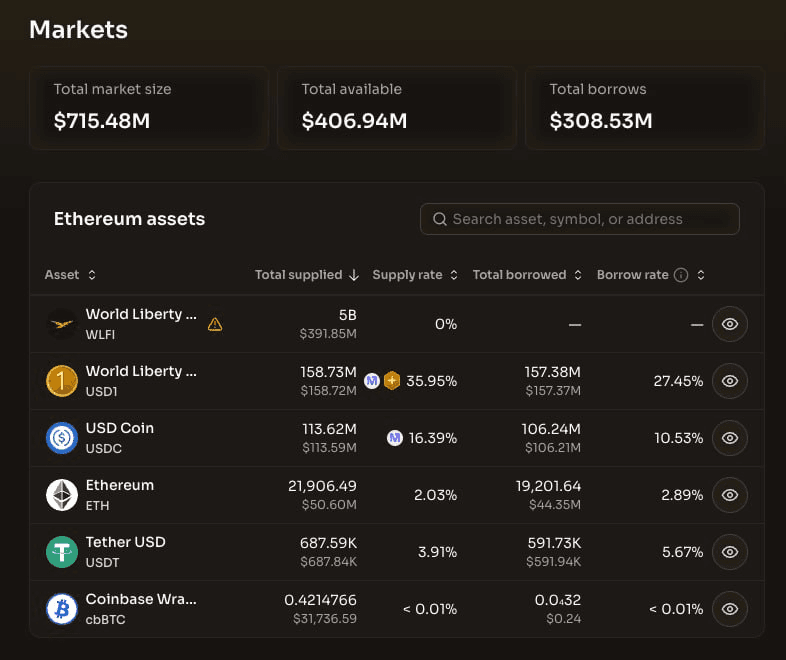Click the USDC token icon
Image resolution: width=786 pixels, height=660 pixels.
pos(62,438)
